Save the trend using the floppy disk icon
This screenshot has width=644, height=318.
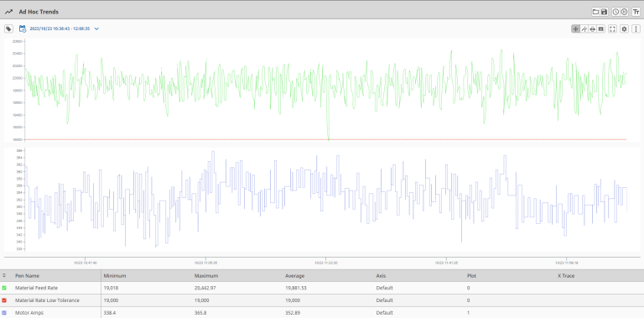[x=604, y=12]
